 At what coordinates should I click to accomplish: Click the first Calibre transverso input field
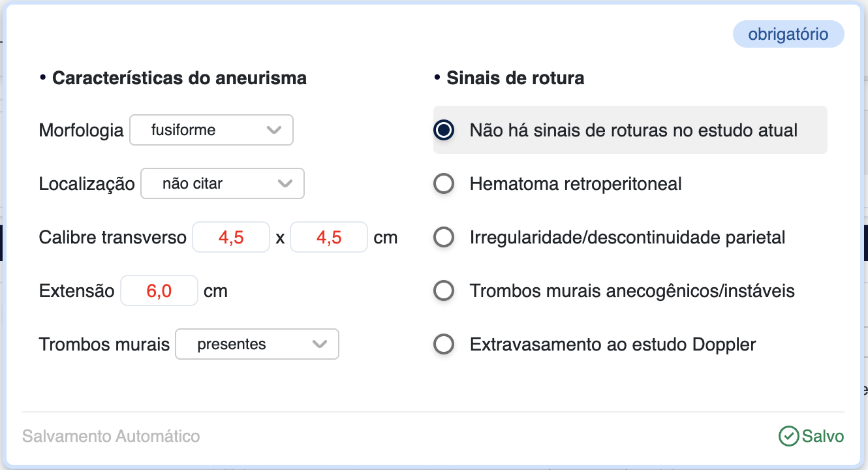(x=231, y=238)
